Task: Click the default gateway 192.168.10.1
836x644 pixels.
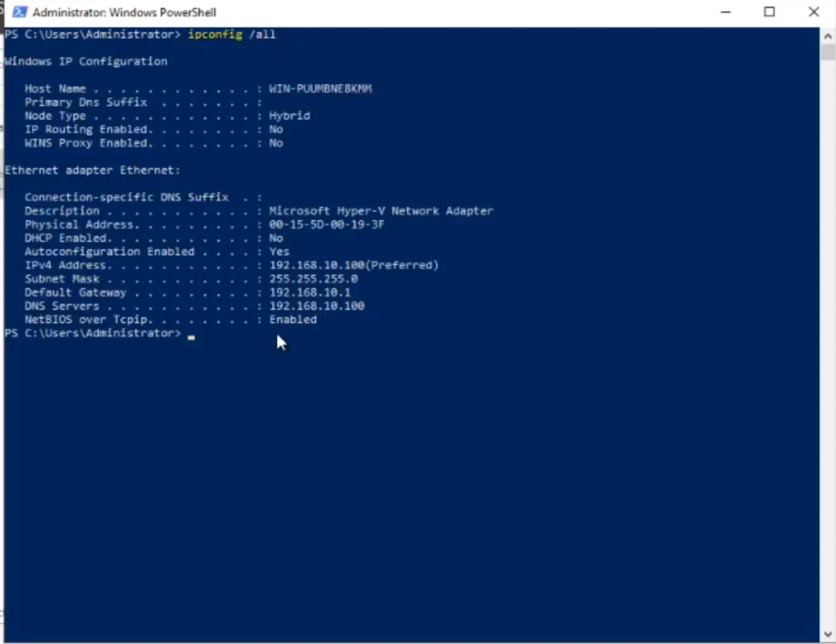Action: point(309,292)
